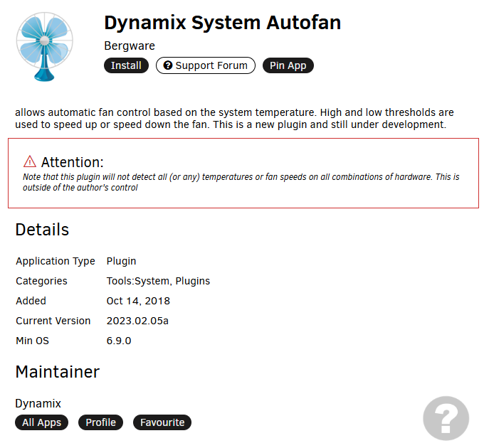Click the red Attention warning triangle icon
Viewport: 489px width, 448px height.
pyautogui.click(x=30, y=161)
